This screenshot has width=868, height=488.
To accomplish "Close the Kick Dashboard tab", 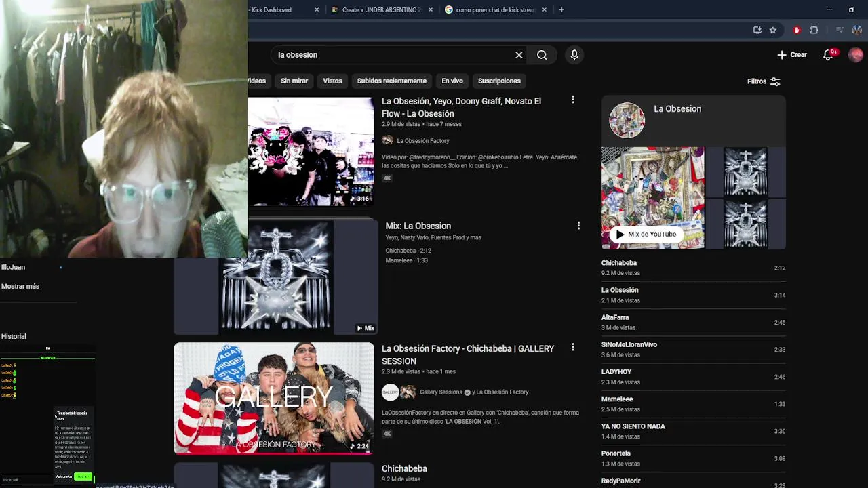I will 317,9.
